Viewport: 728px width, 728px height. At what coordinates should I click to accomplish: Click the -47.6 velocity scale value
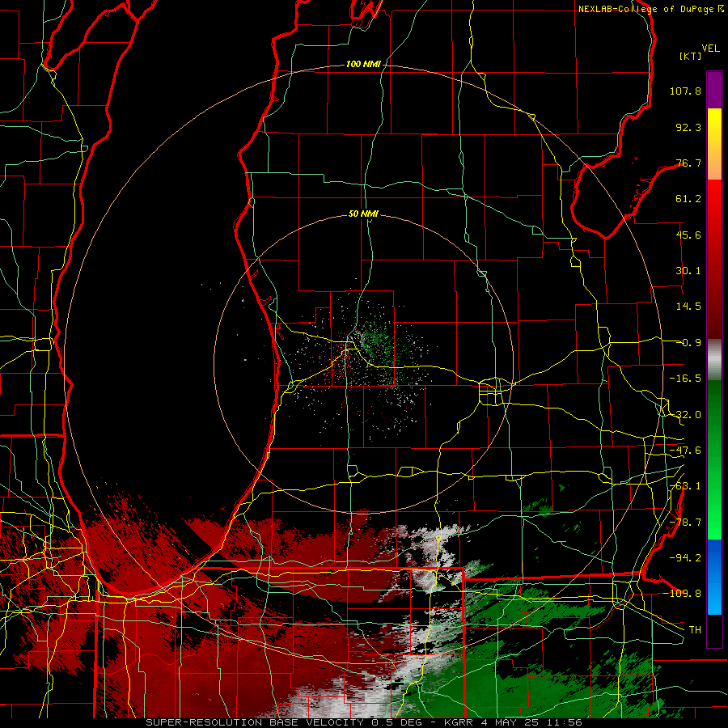[x=685, y=451]
